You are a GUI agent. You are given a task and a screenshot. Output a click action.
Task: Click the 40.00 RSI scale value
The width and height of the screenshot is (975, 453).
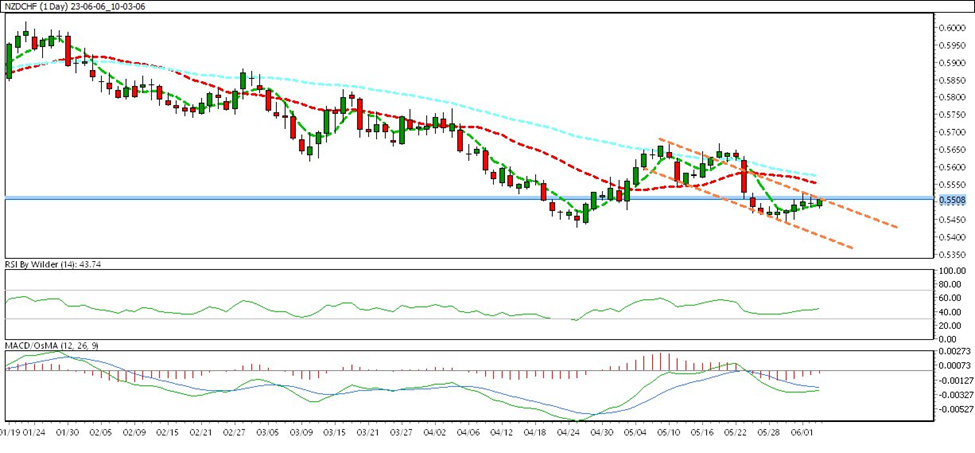pyautogui.click(x=951, y=312)
